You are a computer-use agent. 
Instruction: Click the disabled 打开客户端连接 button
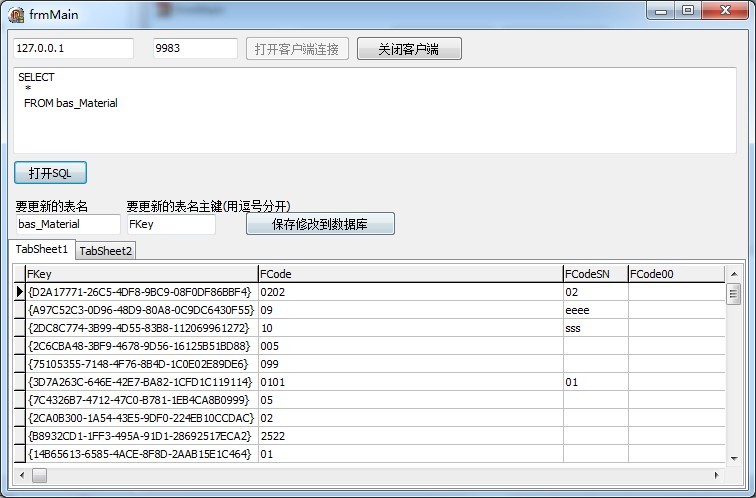[x=297, y=49]
